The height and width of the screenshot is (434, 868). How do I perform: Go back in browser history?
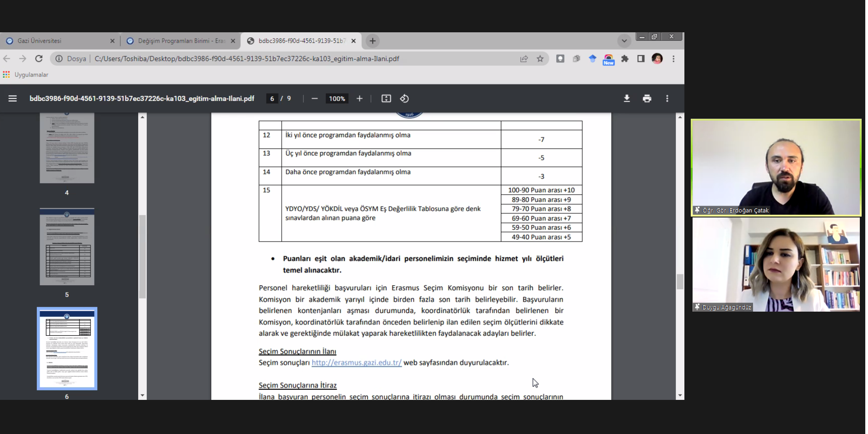click(7, 59)
